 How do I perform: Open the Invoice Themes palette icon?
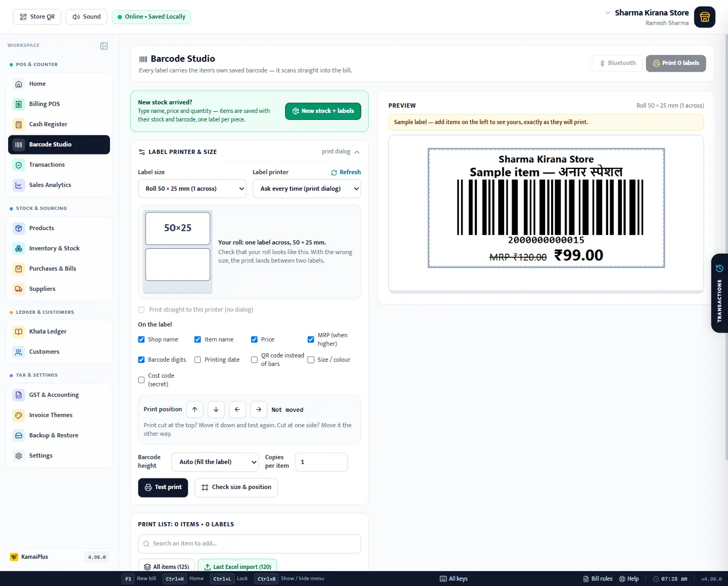pos(19,416)
